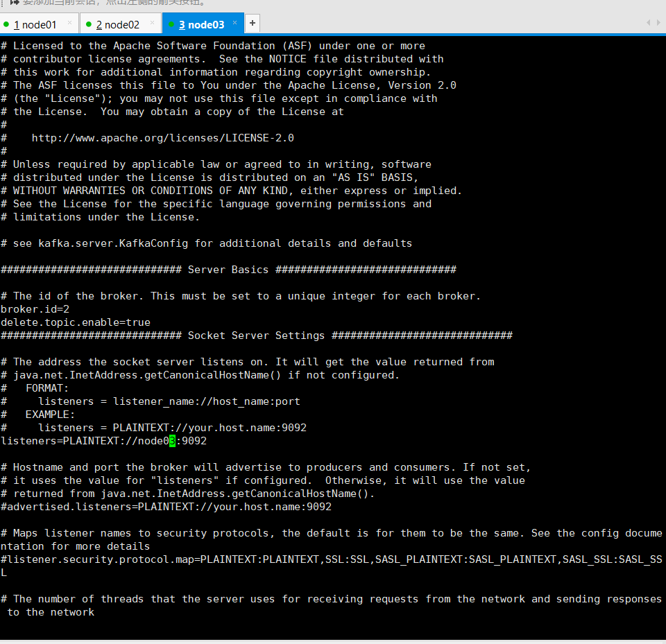Click the "listeners=PLAINTEXT://node03:9092" line
The image size is (666, 644).
click(103, 441)
